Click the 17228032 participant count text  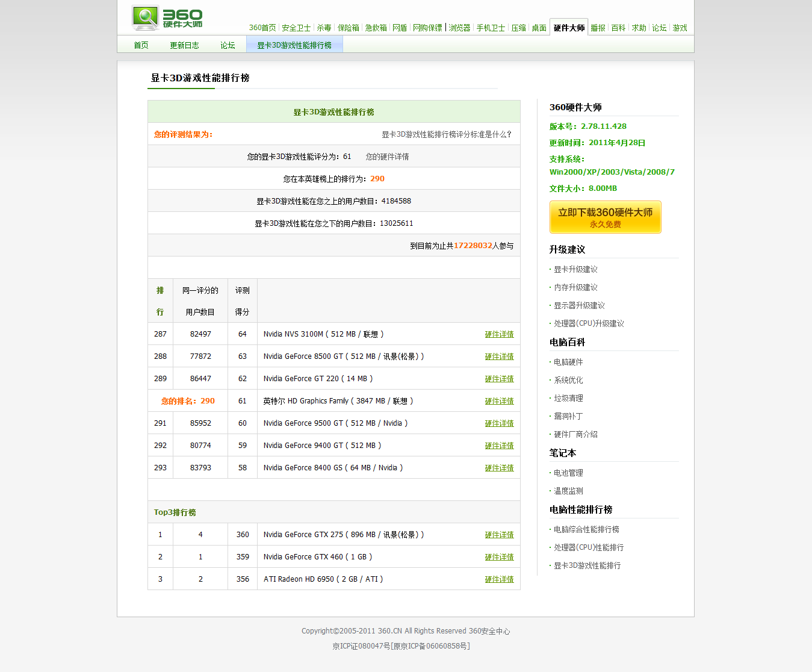tap(473, 246)
